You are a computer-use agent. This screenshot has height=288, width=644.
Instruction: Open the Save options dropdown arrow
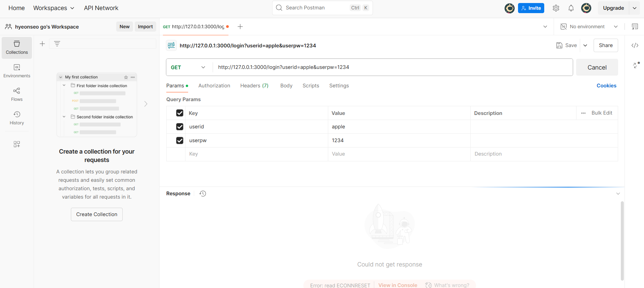point(585,45)
